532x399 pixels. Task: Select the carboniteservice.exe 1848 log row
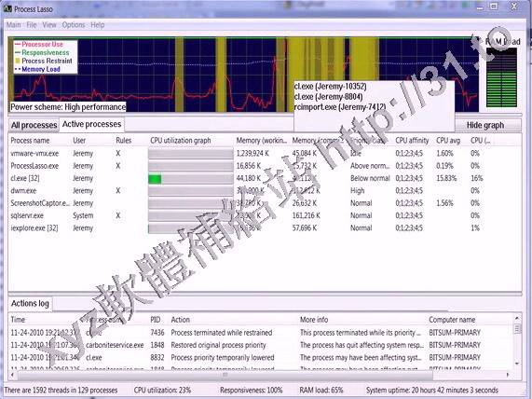(261, 345)
